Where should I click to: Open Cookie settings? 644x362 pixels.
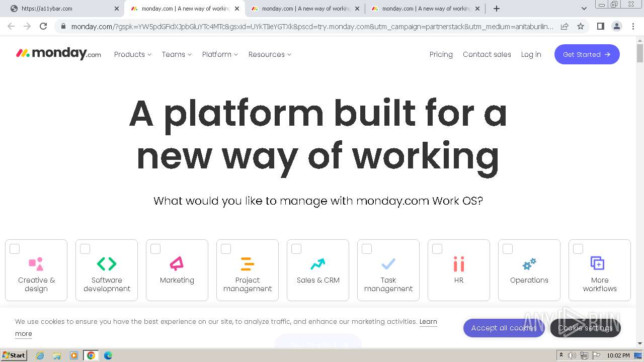(x=586, y=328)
